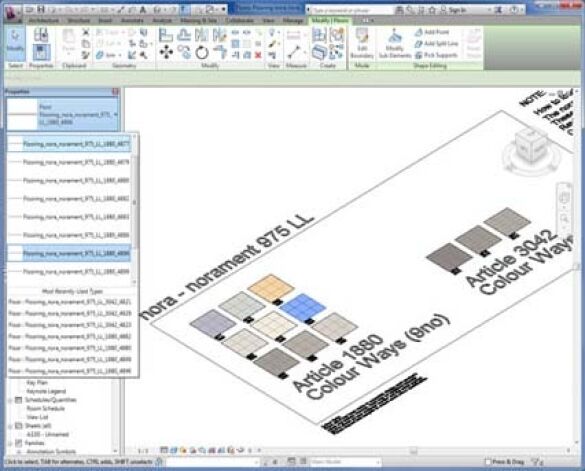Click the Cut to clipboard icon

point(86,32)
